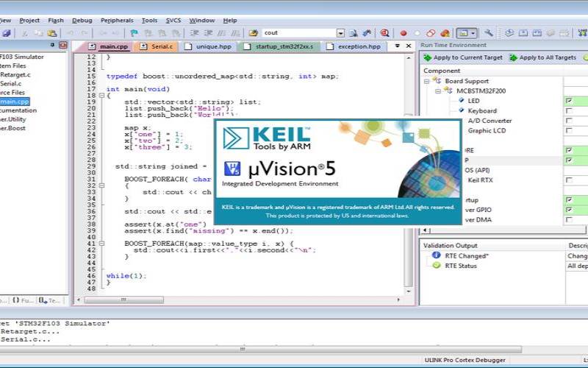Open the SVCS menu
This screenshot has height=368, width=588.
pyautogui.click(x=173, y=21)
